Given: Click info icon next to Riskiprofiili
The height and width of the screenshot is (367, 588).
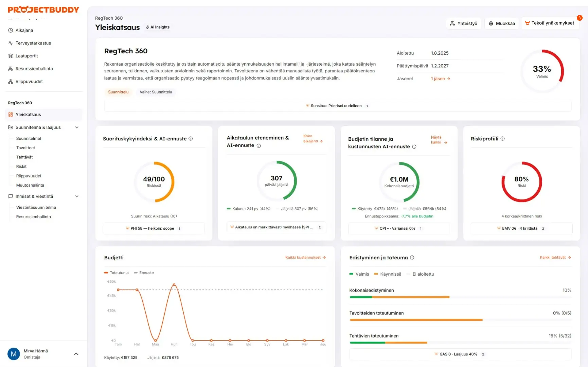Looking at the screenshot, I should click(502, 139).
